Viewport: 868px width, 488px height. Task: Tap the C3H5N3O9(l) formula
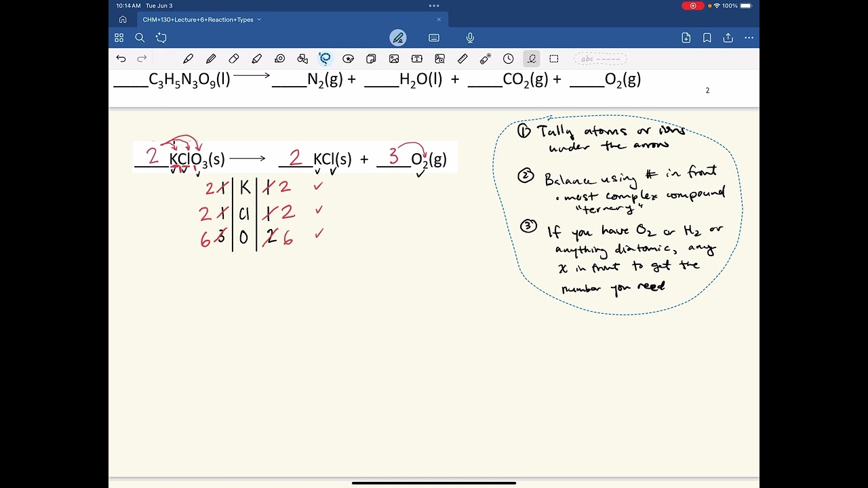(x=189, y=80)
